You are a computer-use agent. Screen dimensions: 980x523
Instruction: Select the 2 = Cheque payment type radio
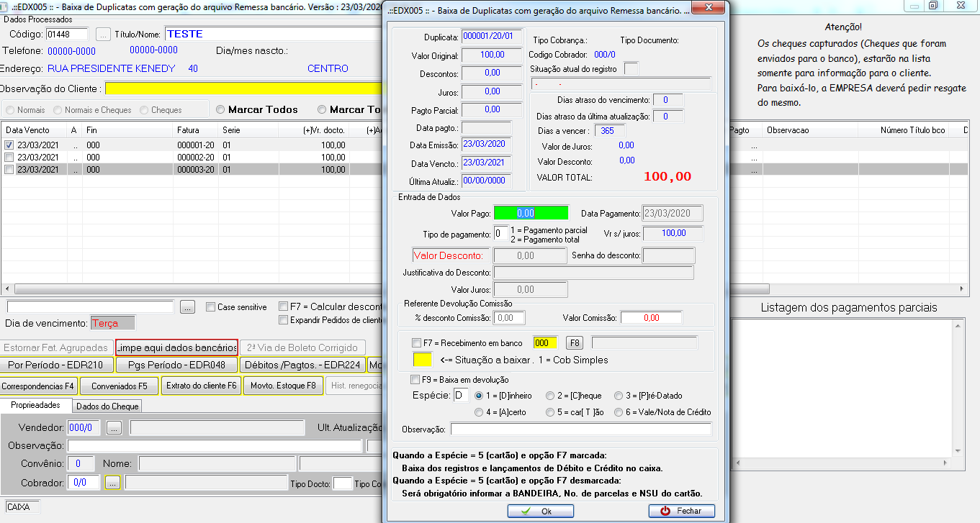(551, 396)
